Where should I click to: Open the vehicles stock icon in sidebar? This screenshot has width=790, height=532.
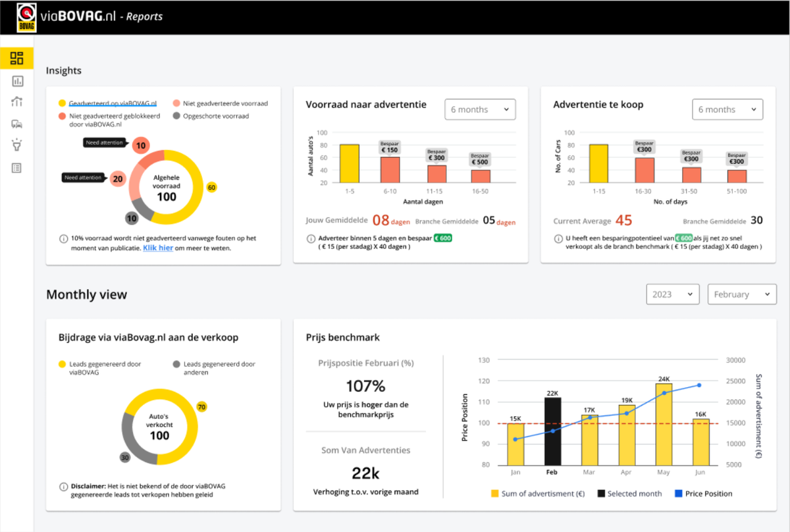click(x=17, y=124)
